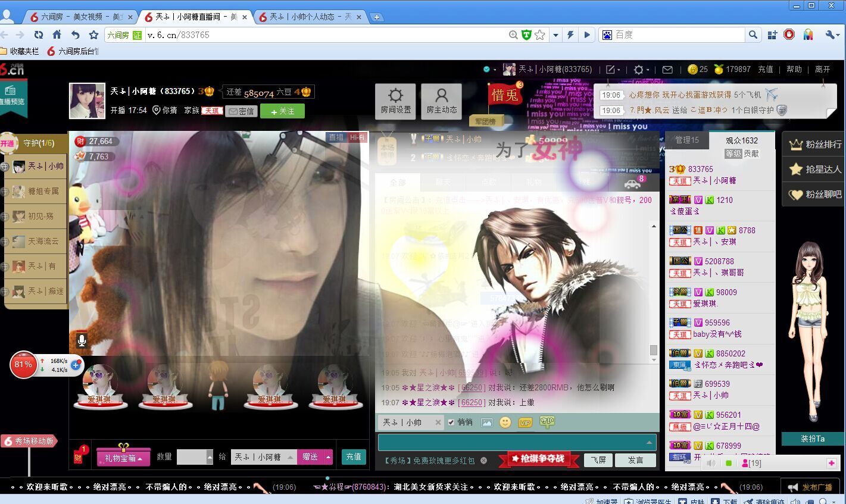Open the status dropdown with blue check icon
This screenshot has width=846, height=504.
point(490,70)
